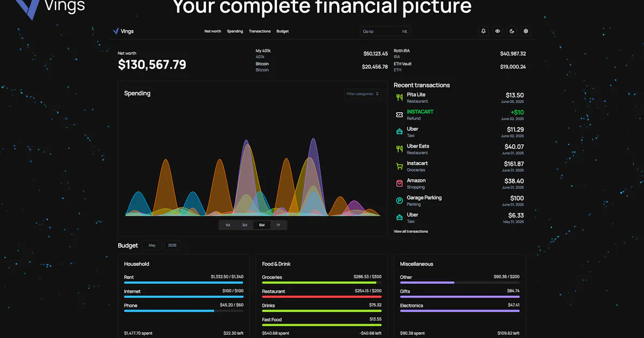Click the View all transactions link

click(411, 231)
